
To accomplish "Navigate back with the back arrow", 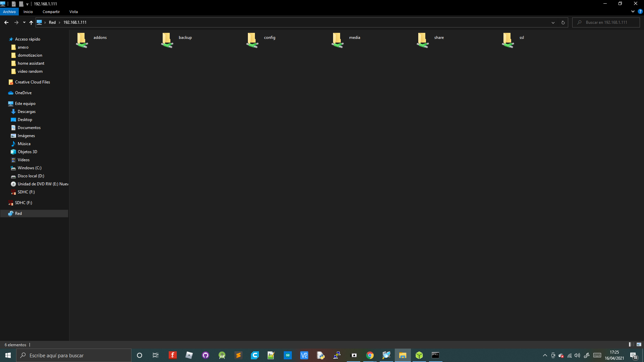I will coord(6,22).
